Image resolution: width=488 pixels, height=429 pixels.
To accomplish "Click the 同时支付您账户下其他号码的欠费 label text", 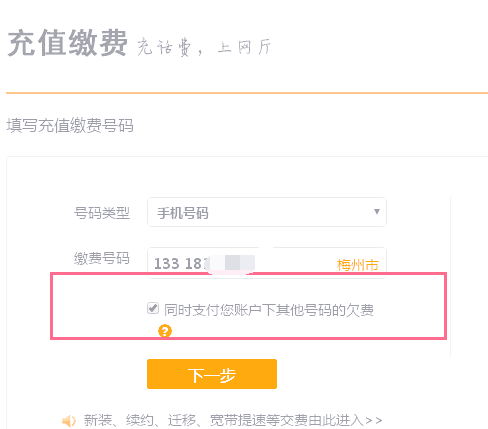I will 269,310.
